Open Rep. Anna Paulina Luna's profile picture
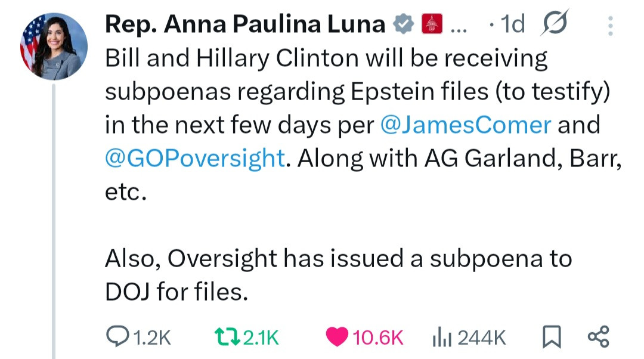This screenshot has height=359, width=644. tap(54, 47)
